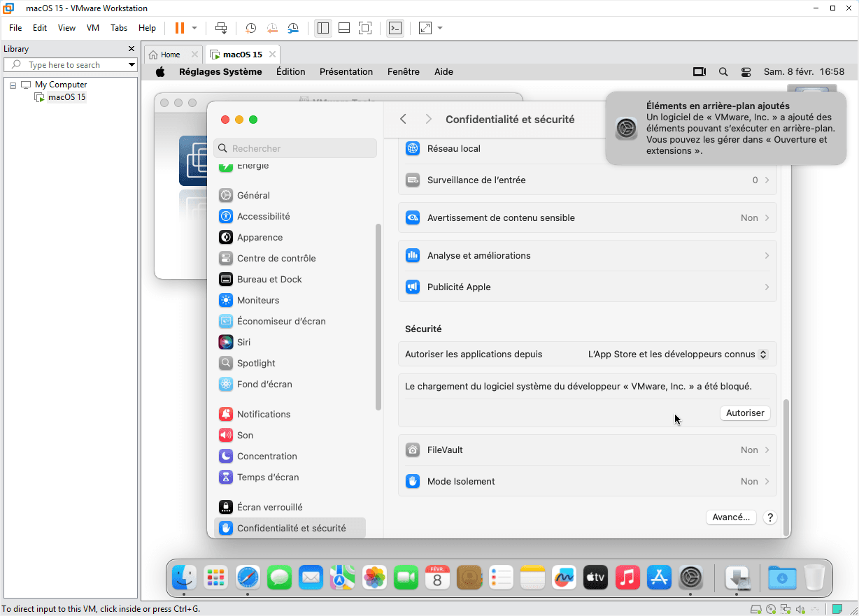Take a snapshot of the virtual machine

250,28
